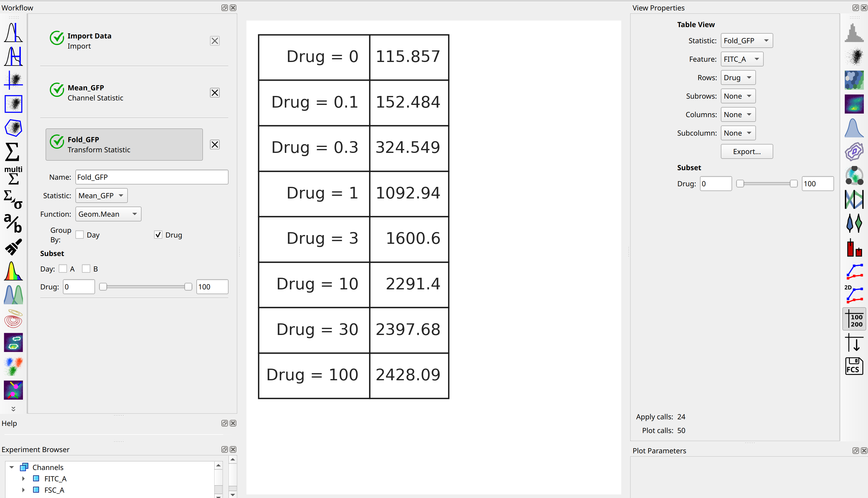Screen dimensions: 868x498
Task: Collapse the Channels tree node
Action: click(x=12, y=467)
